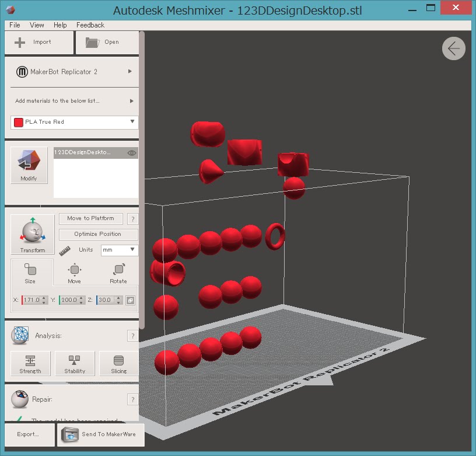Select the red torus ring in viewport
Viewport: 476px width, 456px height.
pyautogui.click(x=275, y=236)
